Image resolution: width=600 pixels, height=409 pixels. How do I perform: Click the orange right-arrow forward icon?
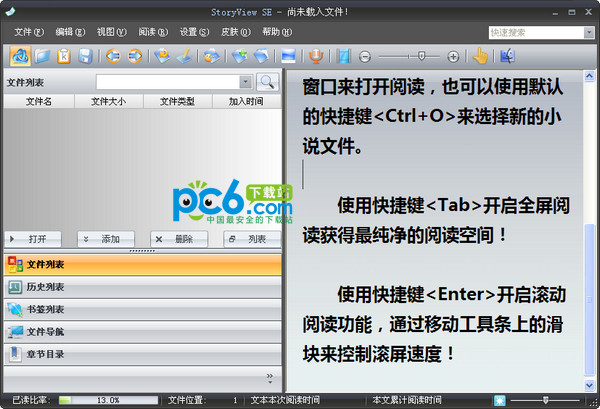click(x=135, y=56)
